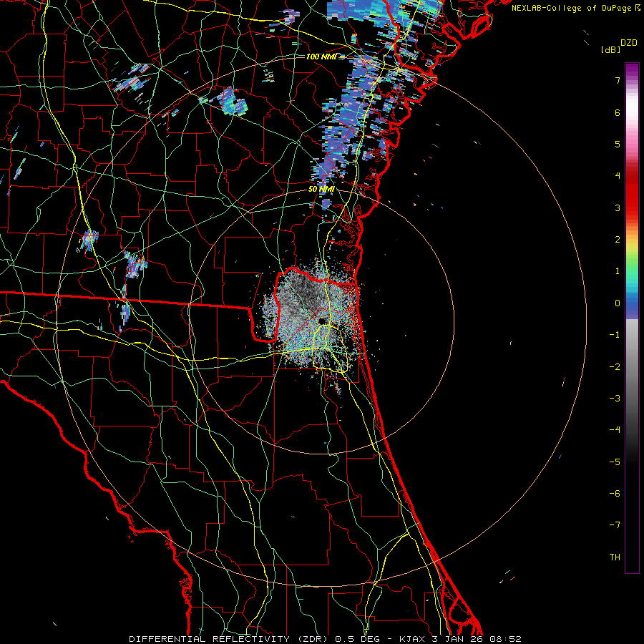Click the 5 value on color scale
The image size is (644, 644).
[618, 144]
